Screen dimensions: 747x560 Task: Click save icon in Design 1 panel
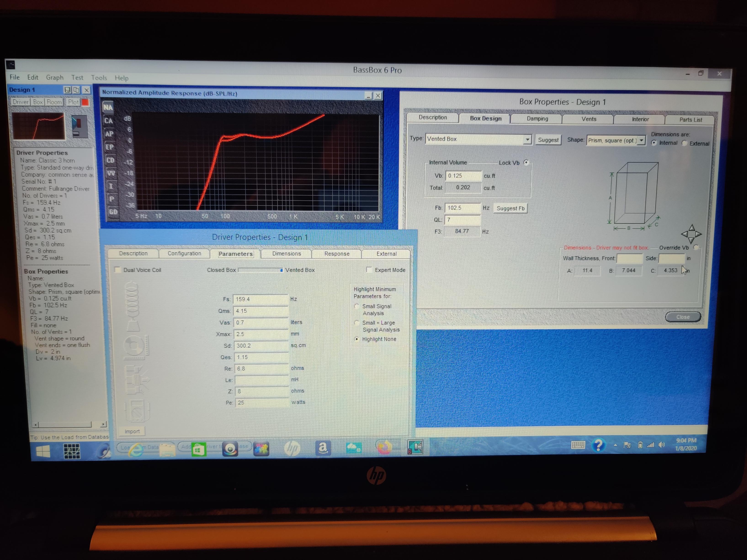pyautogui.click(x=67, y=90)
